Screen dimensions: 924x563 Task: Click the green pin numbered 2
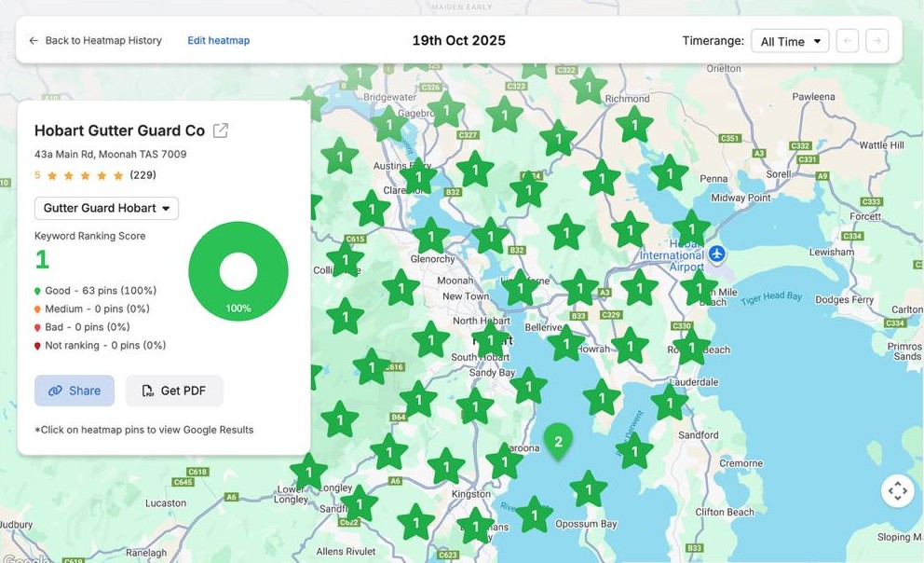click(558, 442)
